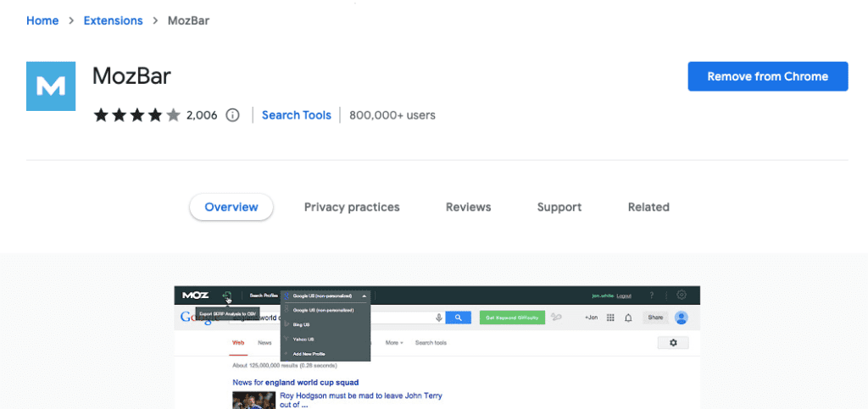This screenshot has width=868, height=409.
Task: Click the Logout link in preview toolbar
Action: 624,296
